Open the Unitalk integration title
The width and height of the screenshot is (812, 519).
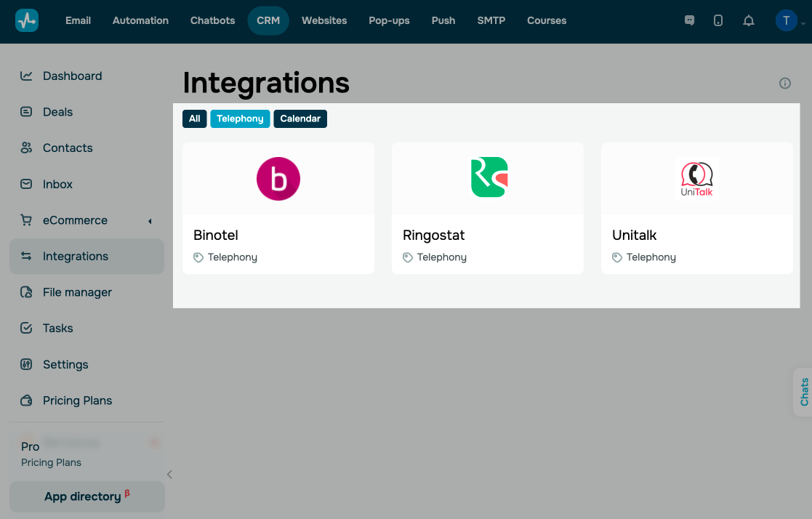point(634,236)
